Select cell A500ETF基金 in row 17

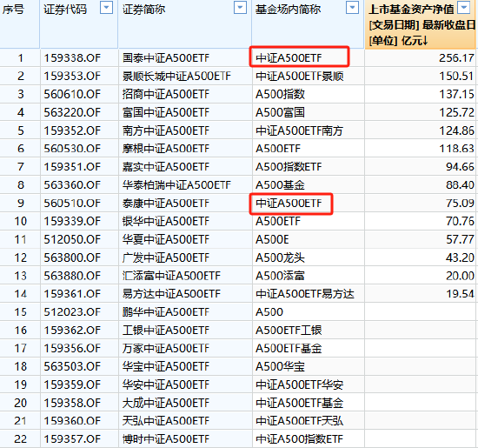click(x=309, y=349)
